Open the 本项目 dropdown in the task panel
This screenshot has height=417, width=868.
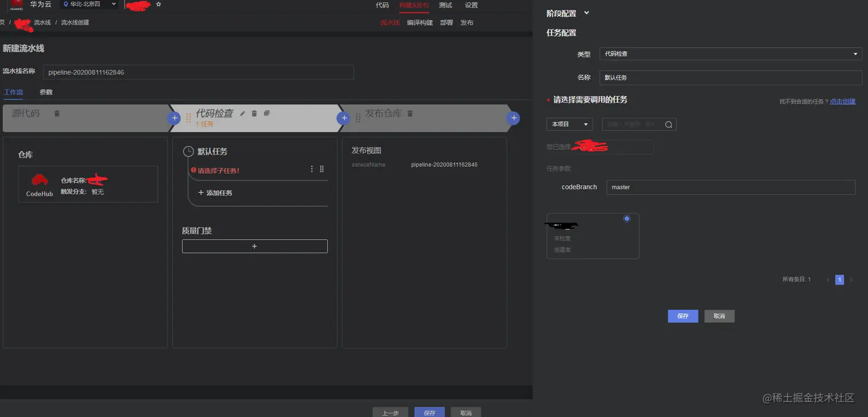(569, 124)
